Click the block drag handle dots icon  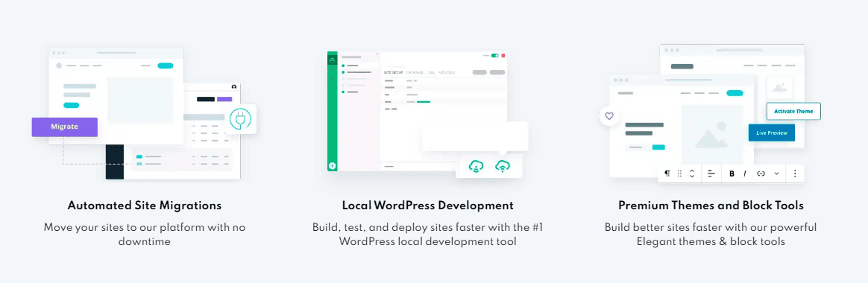(x=679, y=174)
